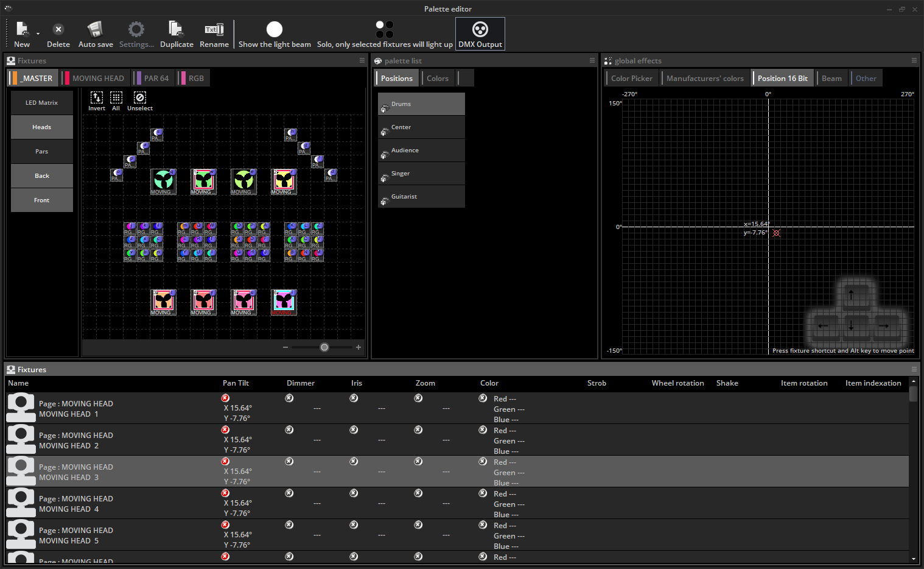Open the palette list panel menu
The height and width of the screenshot is (569, 924).
click(592, 60)
